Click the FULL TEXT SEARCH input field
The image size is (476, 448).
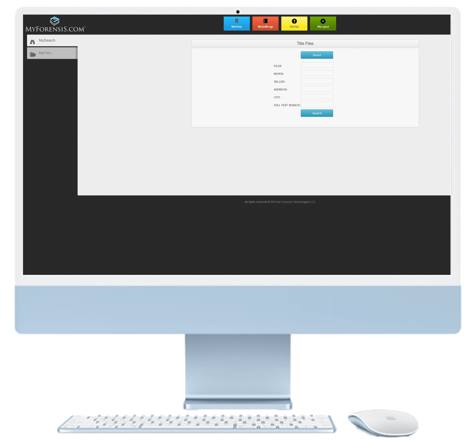(317, 105)
